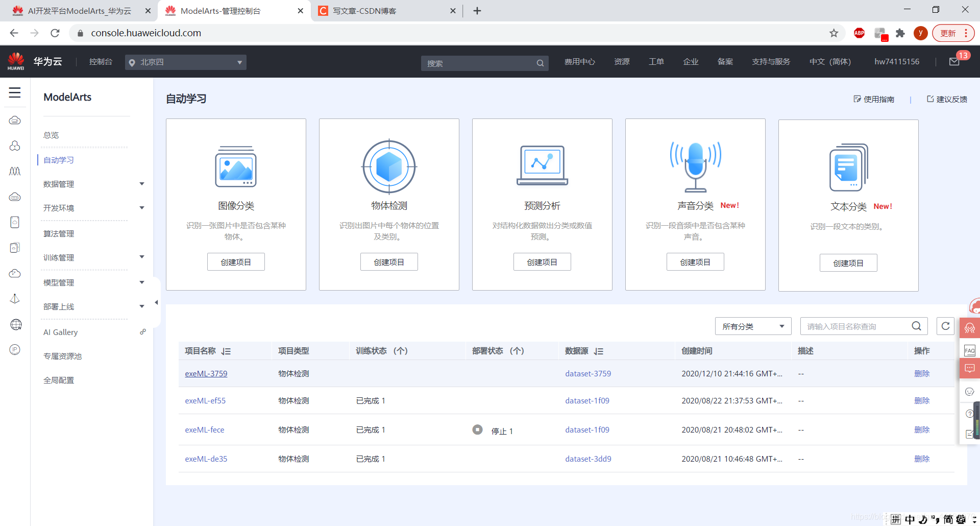This screenshot has width=980, height=526.
Task: Sort by project name using the sort icon
Action: pos(226,351)
